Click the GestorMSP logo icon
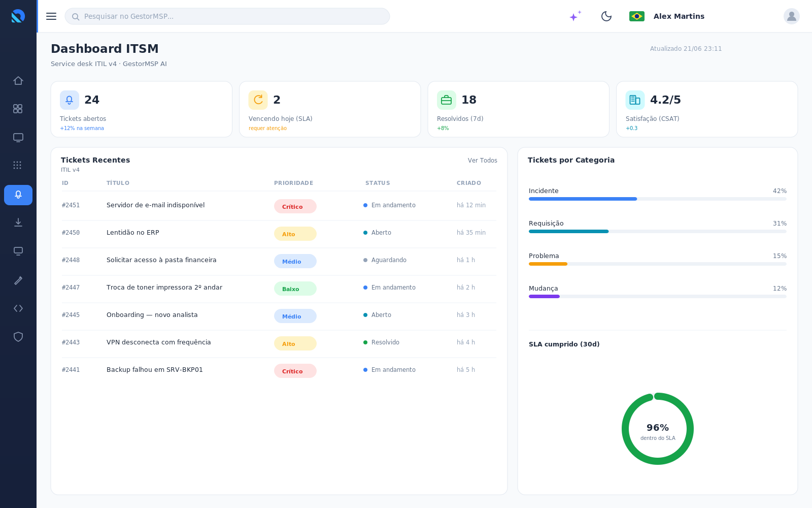Viewport: 812px width, 508px height. [18, 16]
